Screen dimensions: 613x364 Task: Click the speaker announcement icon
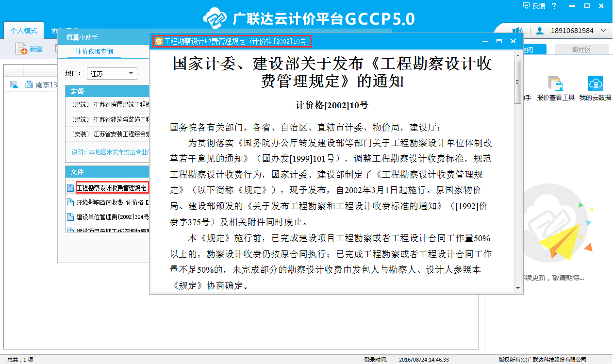tap(517, 31)
